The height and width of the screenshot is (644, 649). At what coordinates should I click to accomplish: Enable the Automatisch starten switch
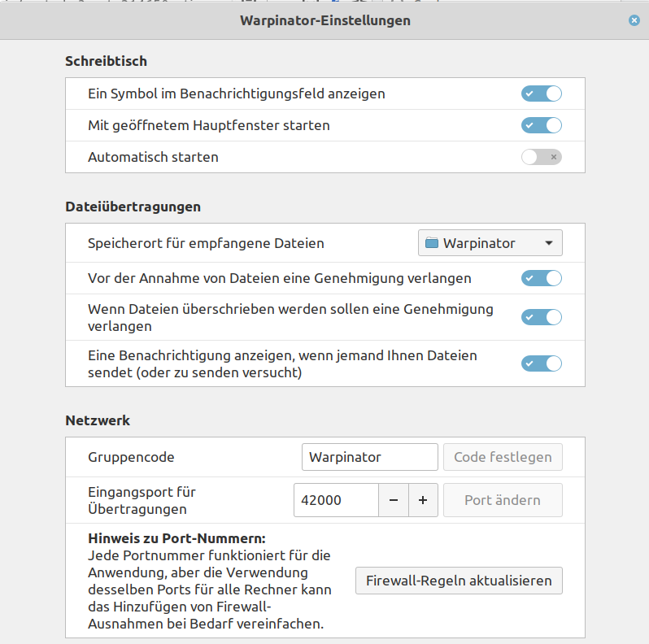(542, 157)
